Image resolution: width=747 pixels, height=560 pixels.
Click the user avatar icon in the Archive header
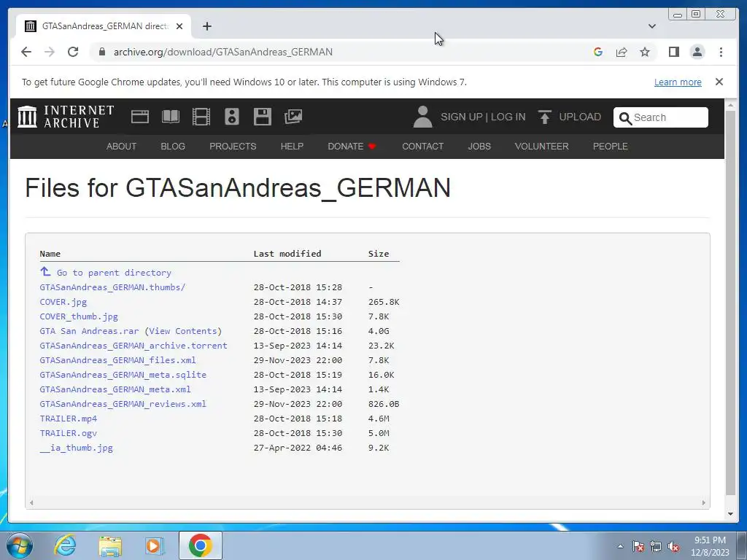(422, 117)
